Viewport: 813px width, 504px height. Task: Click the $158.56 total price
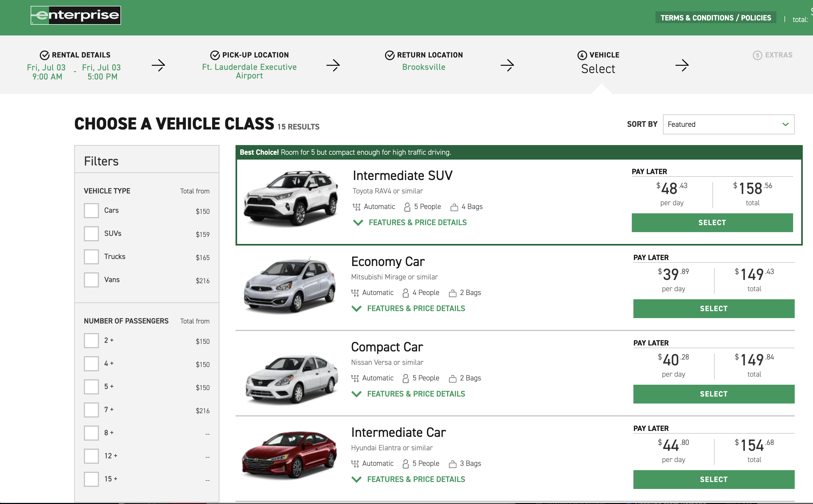(753, 188)
